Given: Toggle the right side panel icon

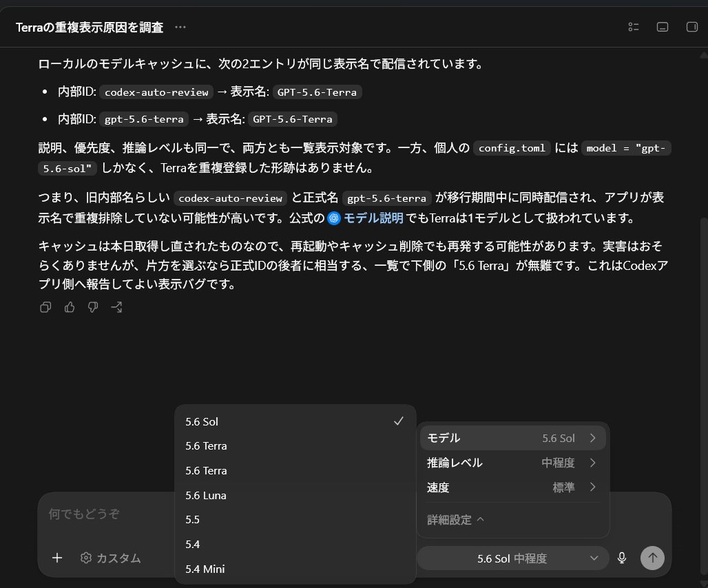Looking at the screenshot, I should (x=691, y=27).
